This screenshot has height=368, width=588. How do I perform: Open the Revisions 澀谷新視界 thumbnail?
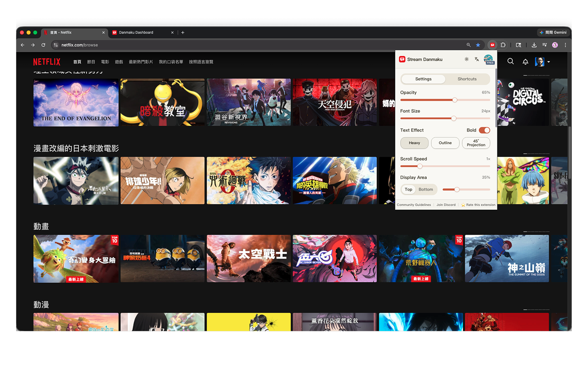(x=249, y=103)
